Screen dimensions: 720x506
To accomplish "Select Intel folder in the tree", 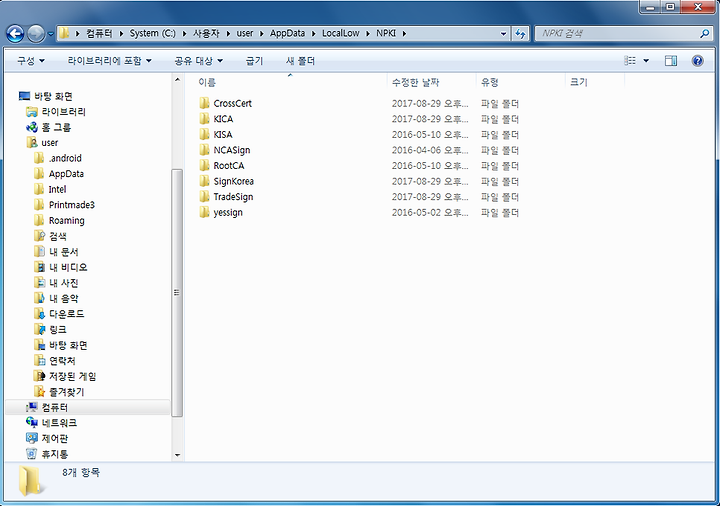I will coord(57,190).
